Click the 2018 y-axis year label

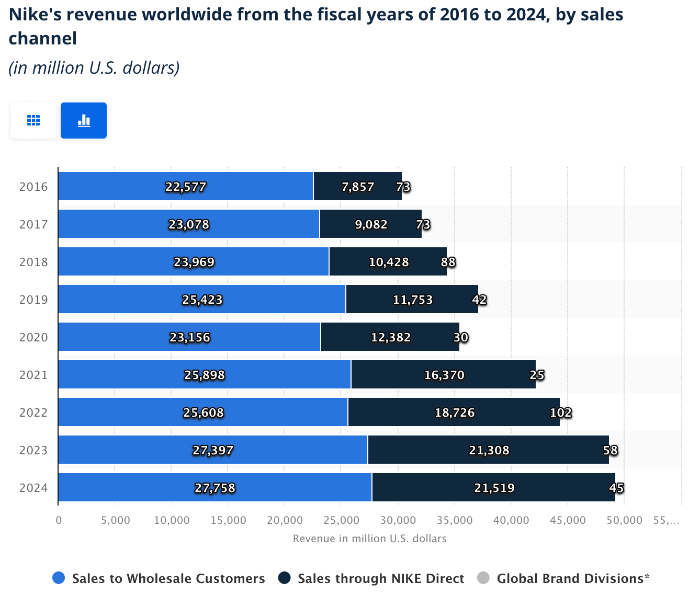[33, 262]
